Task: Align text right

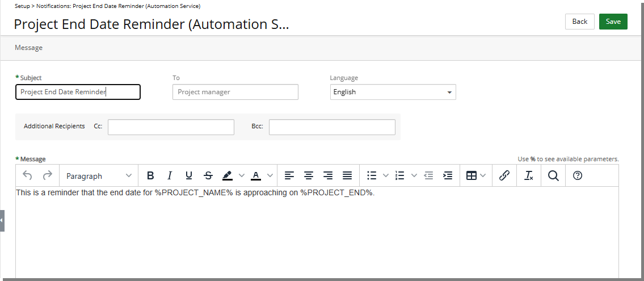Action: pyautogui.click(x=328, y=176)
